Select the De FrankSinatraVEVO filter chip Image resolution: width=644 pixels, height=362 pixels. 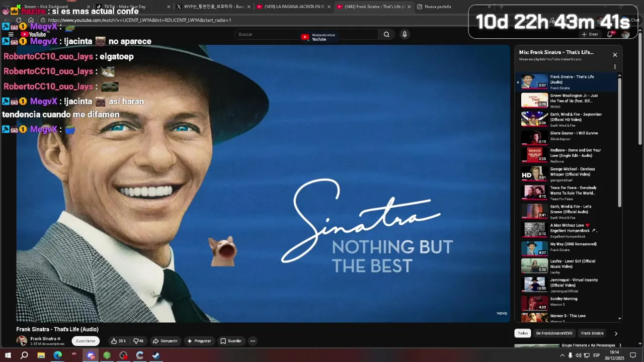click(554, 333)
